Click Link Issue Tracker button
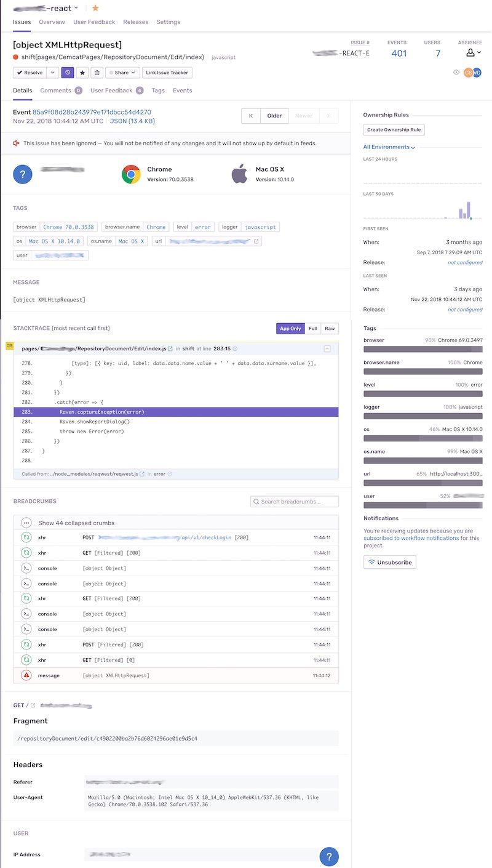This screenshot has height=868, width=492. click(x=167, y=73)
